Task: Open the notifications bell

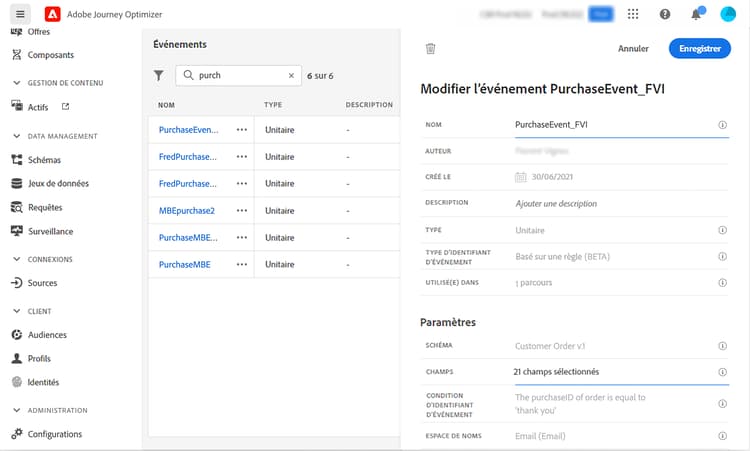Action: point(696,14)
